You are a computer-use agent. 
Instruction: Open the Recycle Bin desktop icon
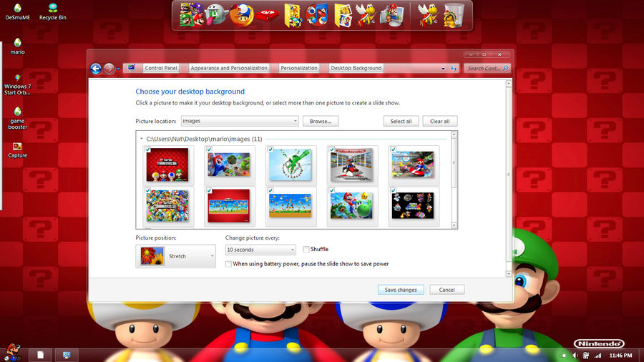click(x=52, y=12)
